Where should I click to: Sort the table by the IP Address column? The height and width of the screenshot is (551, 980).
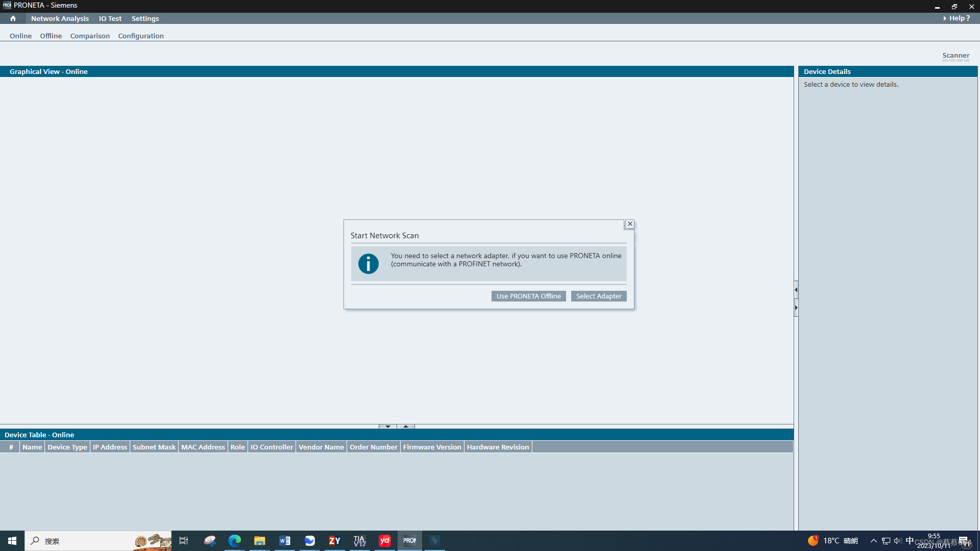110,447
